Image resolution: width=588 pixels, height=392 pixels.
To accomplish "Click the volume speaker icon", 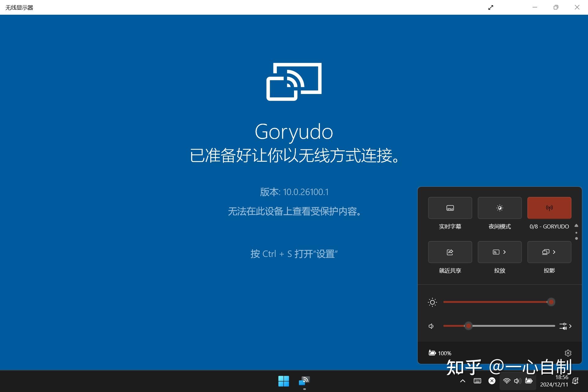I will pos(431,326).
